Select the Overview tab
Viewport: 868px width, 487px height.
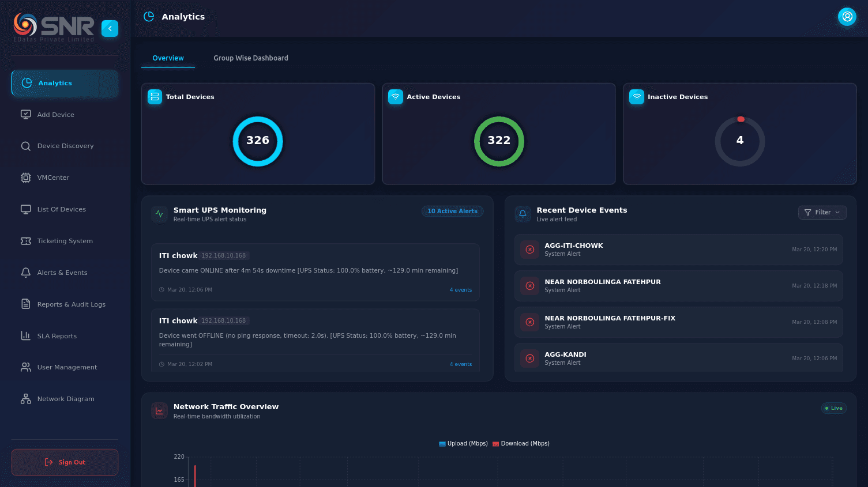click(168, 58)
